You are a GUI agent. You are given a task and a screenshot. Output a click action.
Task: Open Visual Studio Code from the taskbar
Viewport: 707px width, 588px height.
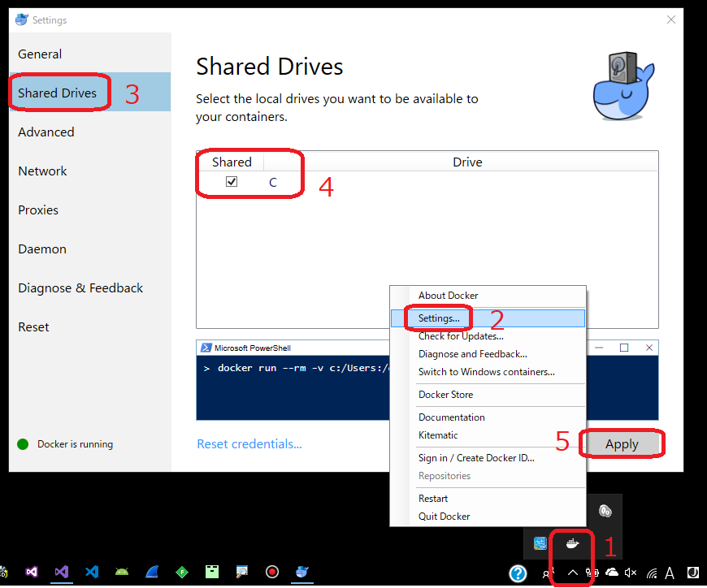pyautogui.click(x=92, y=572)
